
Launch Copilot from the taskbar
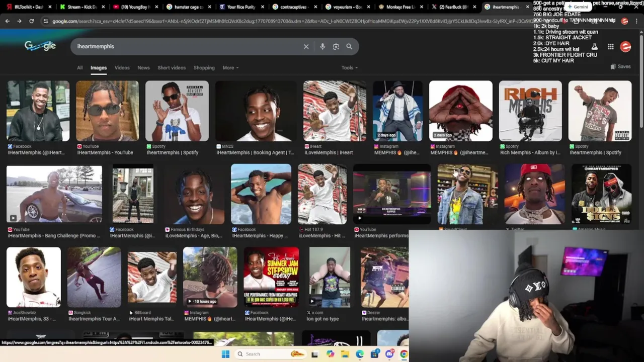330,354
